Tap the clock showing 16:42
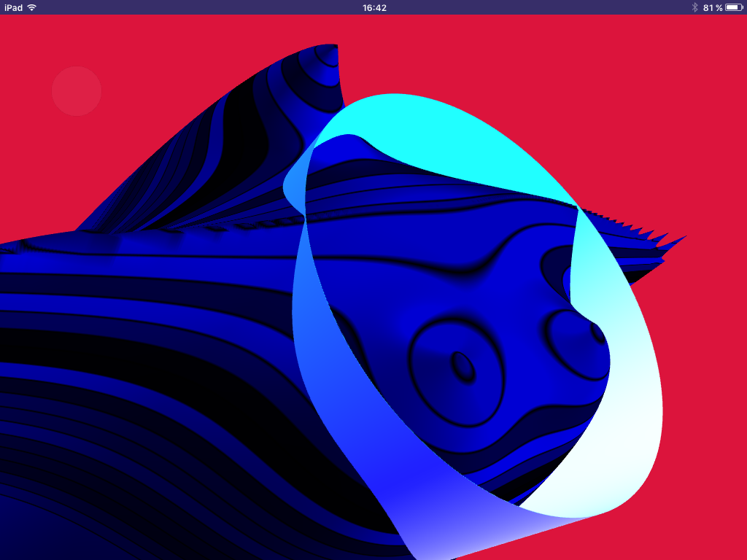Screen dimensions: 747x560 pos(373,9)
